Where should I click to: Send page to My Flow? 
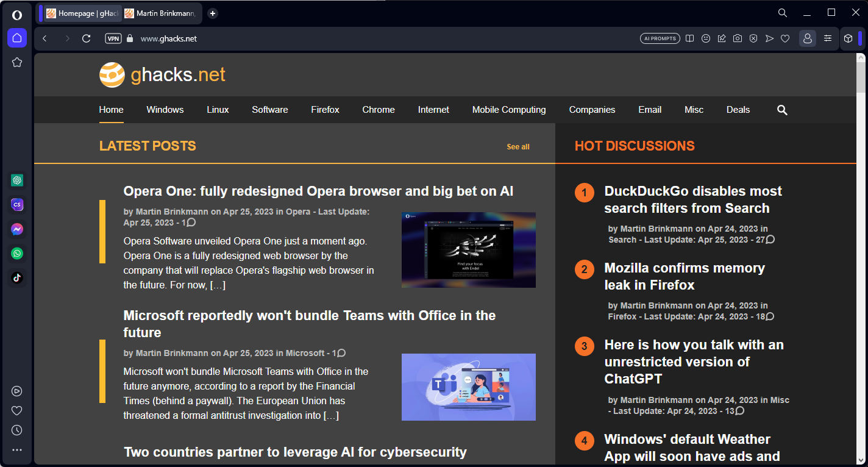point(769,38)
